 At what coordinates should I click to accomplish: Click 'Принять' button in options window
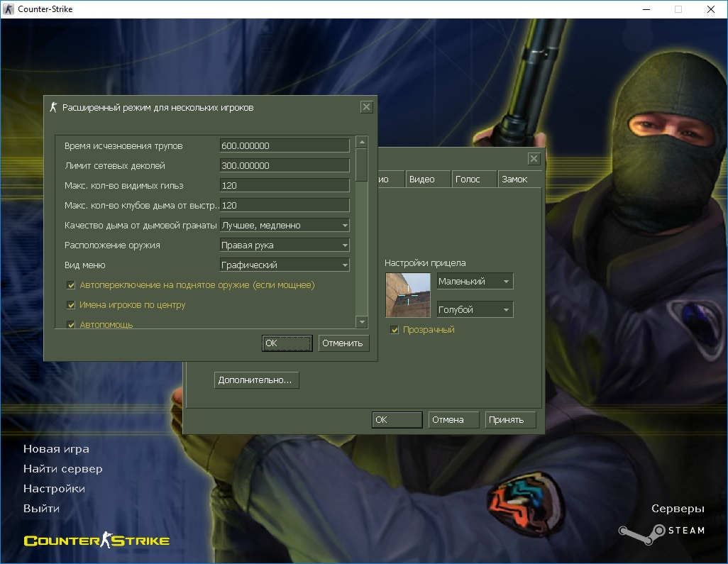pos(510,420)
